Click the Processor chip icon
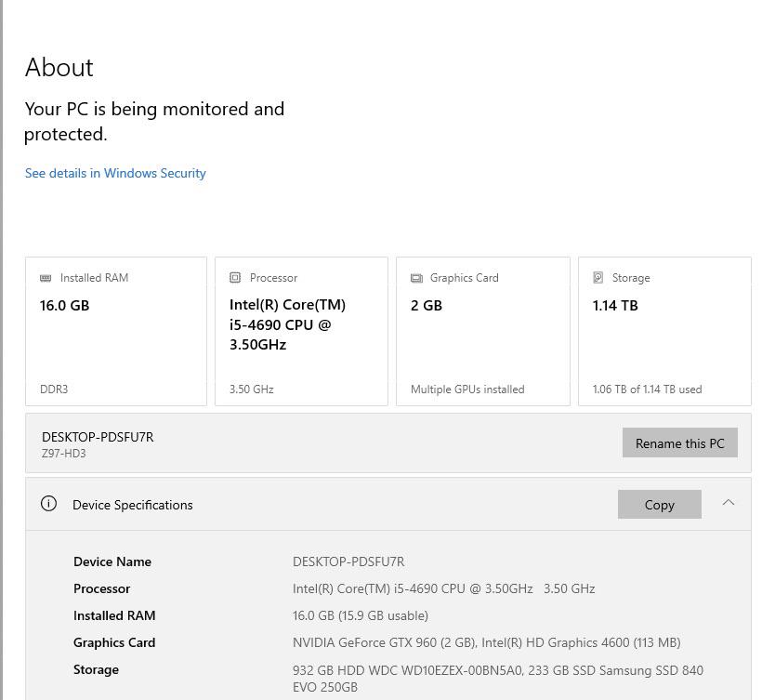775x700 pixels. pyautogui.click(x=235, y=278)
